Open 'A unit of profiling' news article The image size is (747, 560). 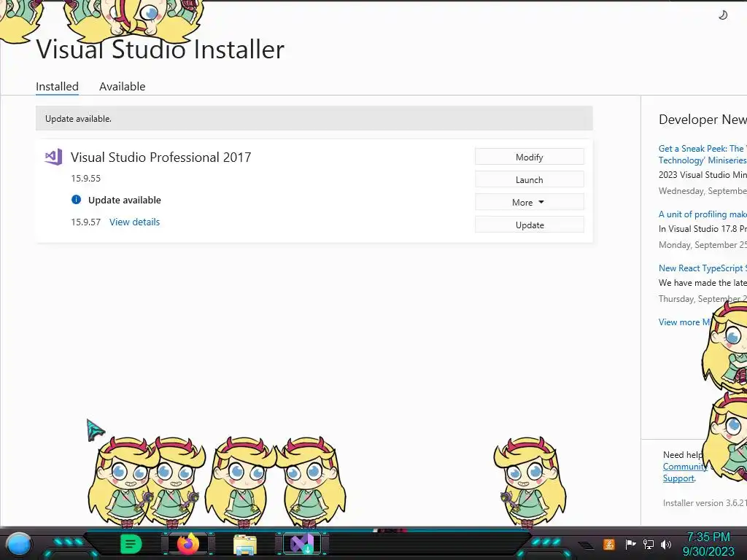(x=703, y=214)
